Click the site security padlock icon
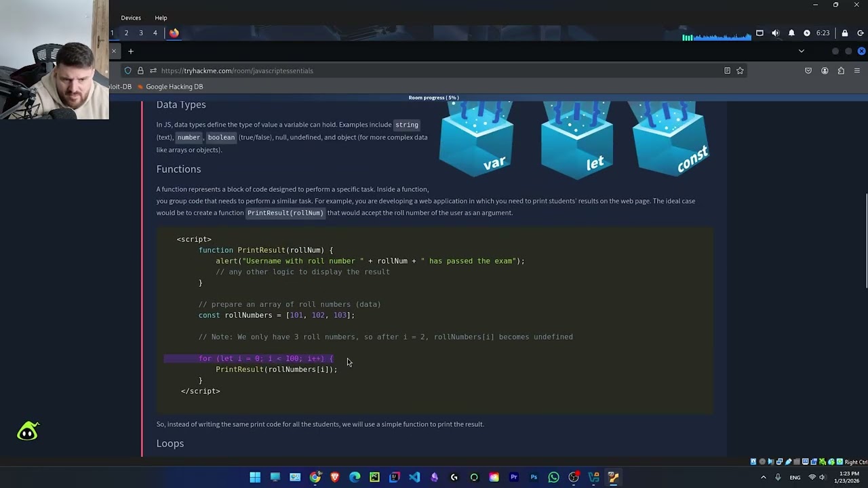The height and width of the screenshot is (488, 868). point(140,70)
